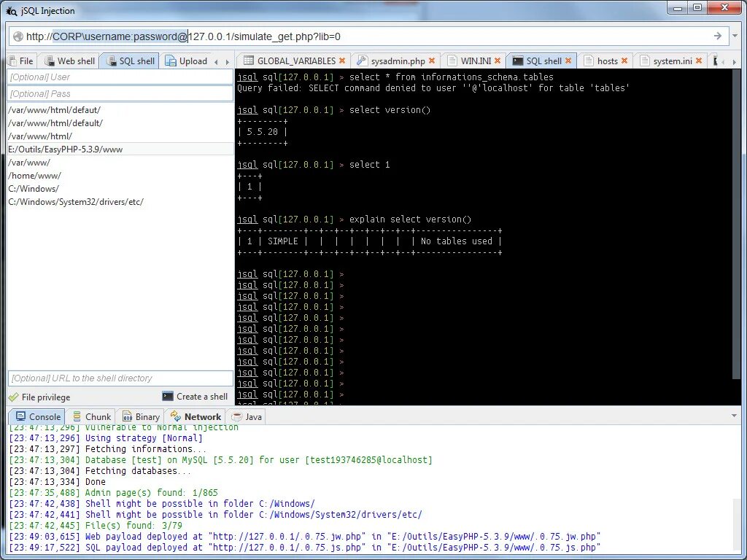This screenshot has width=747, height=560.
Task: Click the 'Admin page(s) found: 1/865' log line
Action: [x=113, y=493]
